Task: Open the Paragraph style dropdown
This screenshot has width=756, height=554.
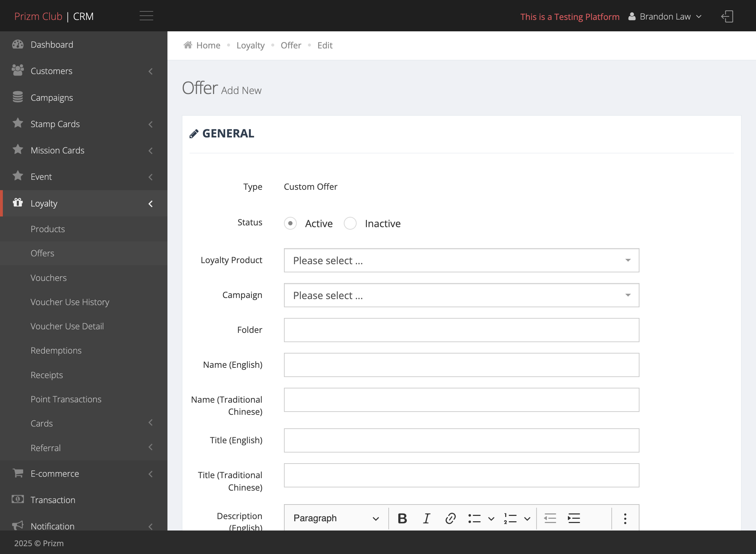Action: point(336,518)
